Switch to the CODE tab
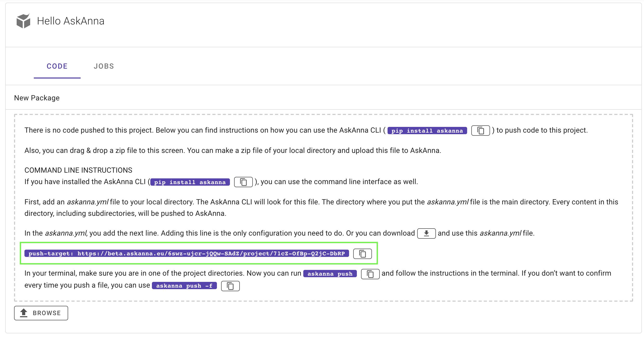This screenshot has width=644, height=337. click(x=57, y=66)
